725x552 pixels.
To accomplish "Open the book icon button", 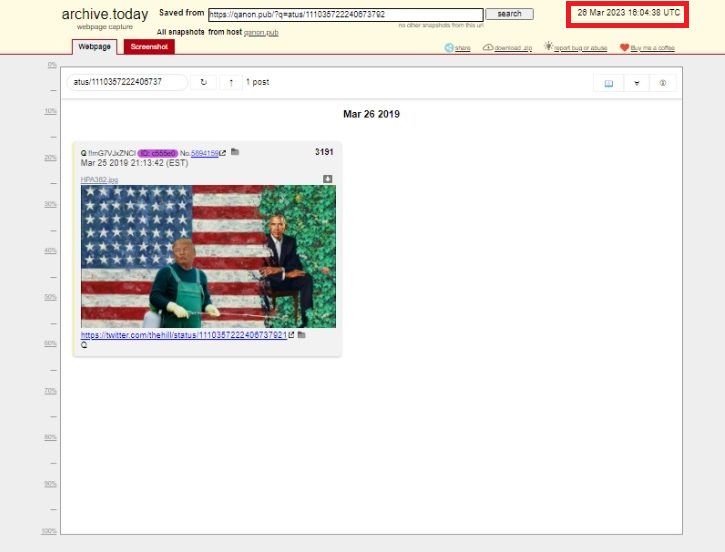I will (x=608, y=83).
